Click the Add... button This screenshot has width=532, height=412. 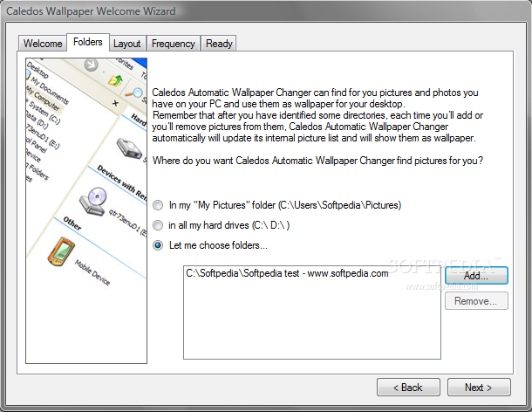tap(476, 276)
